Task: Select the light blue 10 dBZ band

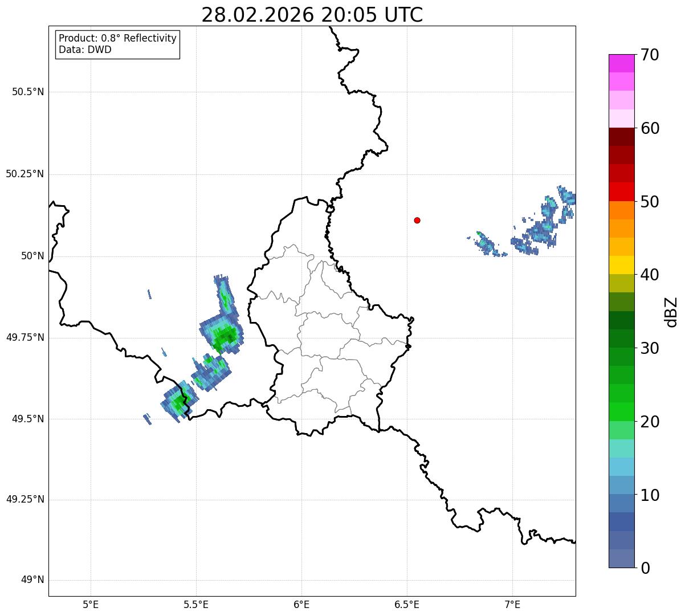Action: coord(622,485)
